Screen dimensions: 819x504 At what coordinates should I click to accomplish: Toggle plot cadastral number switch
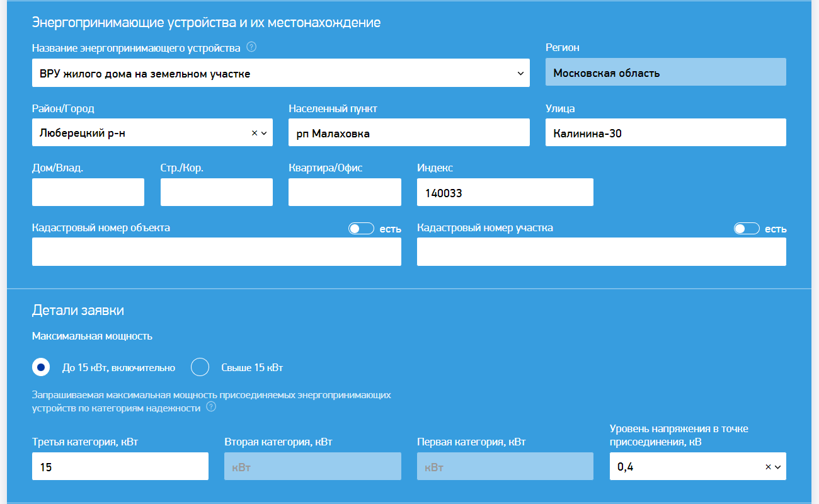click(x=747, y=229)
